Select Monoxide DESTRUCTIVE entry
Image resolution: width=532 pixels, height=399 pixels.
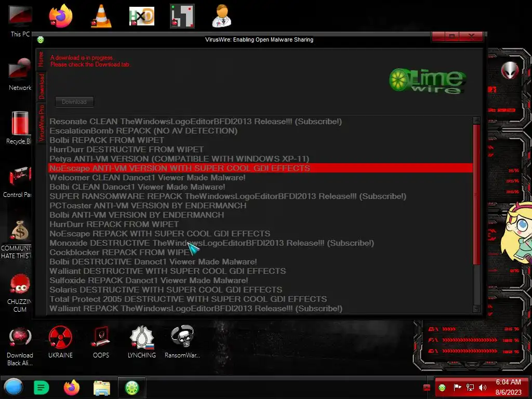pyautogui.click(x=261, y=243)
